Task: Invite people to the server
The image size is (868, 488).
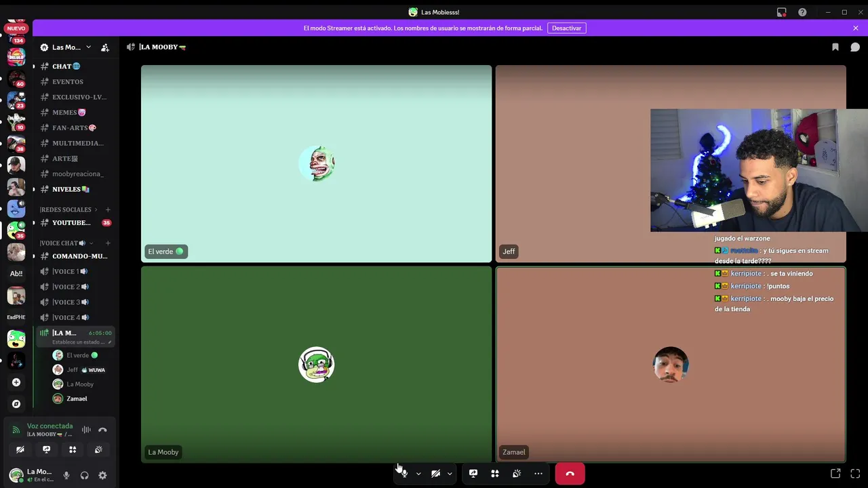Action: pyautogui.click(x=105, y=47)
